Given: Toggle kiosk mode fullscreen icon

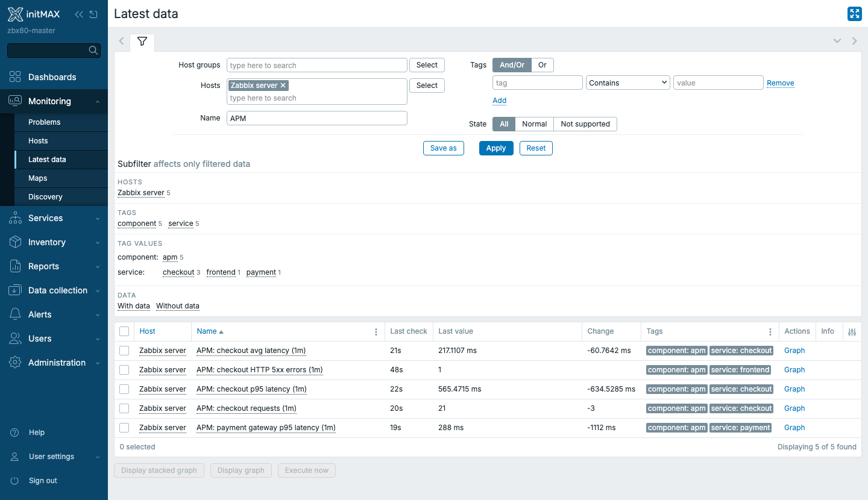Looking at the screenshot, I should 854,14.
